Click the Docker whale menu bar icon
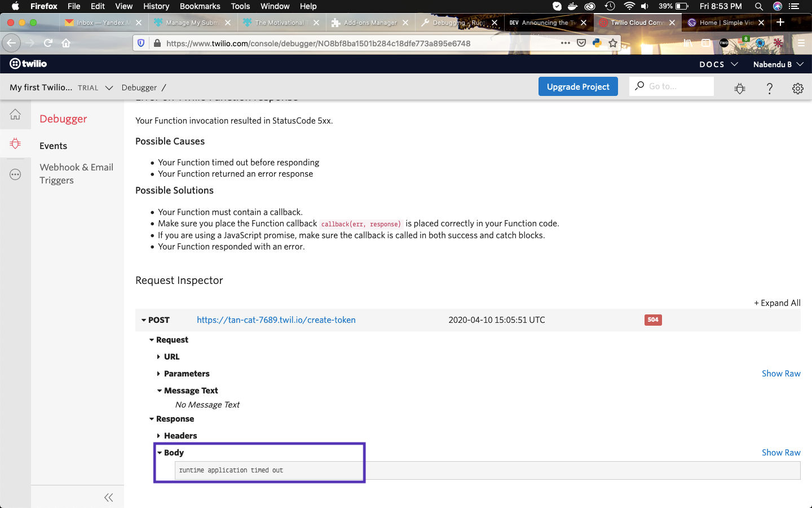The width and height of the screenshot is (812, 508). [x=573, y=6]
